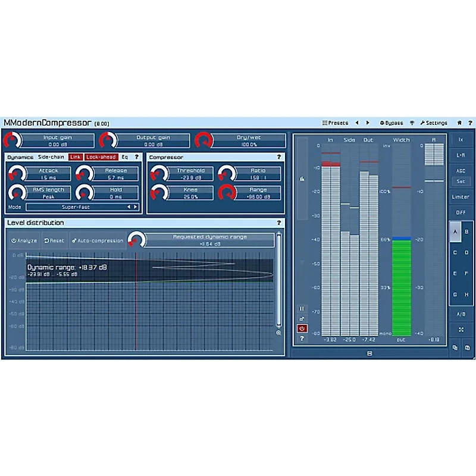The height and width of the screenshot is (476, 476).
Task: Zoom the level distribution graph
Action: (278, 333)
